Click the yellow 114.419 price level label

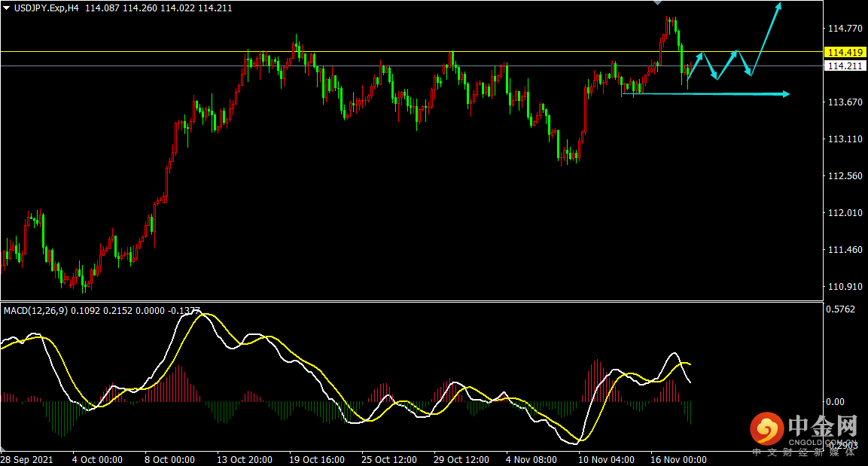point(845,52)
